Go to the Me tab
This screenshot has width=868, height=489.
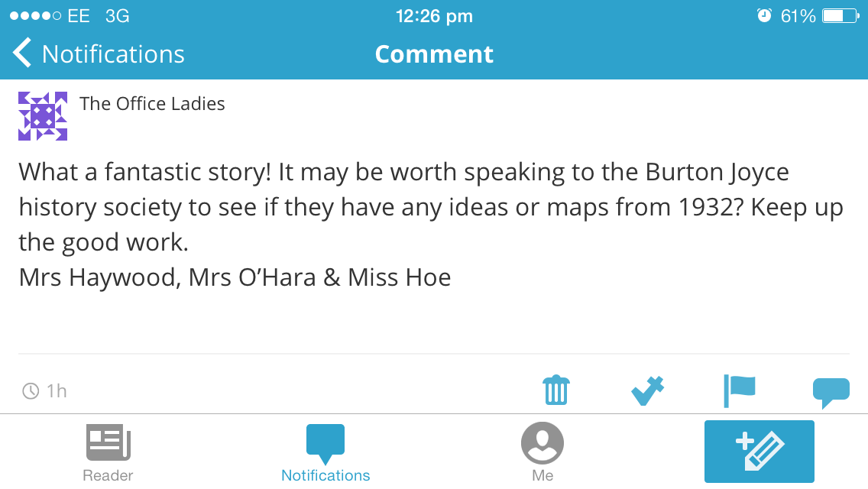pyautogui.click(x=542, y=452)
